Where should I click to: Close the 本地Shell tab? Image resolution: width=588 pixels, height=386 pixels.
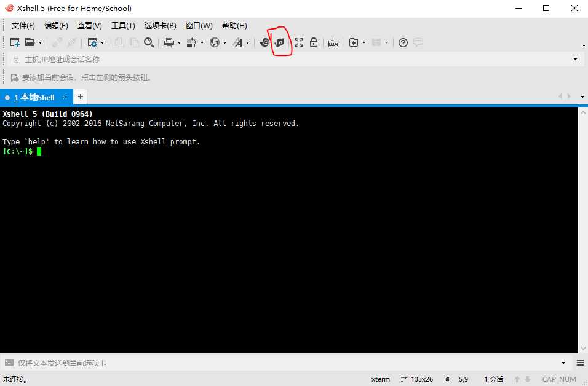65,98
